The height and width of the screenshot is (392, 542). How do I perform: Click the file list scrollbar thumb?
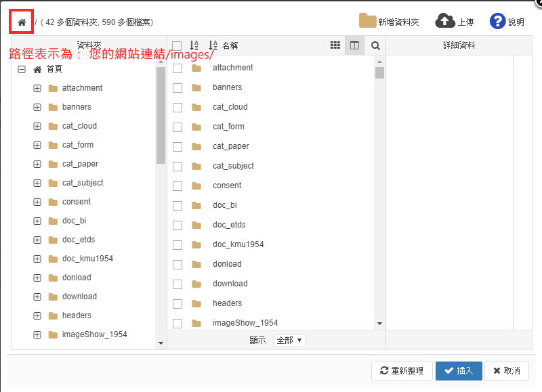[x=379, y=73]
